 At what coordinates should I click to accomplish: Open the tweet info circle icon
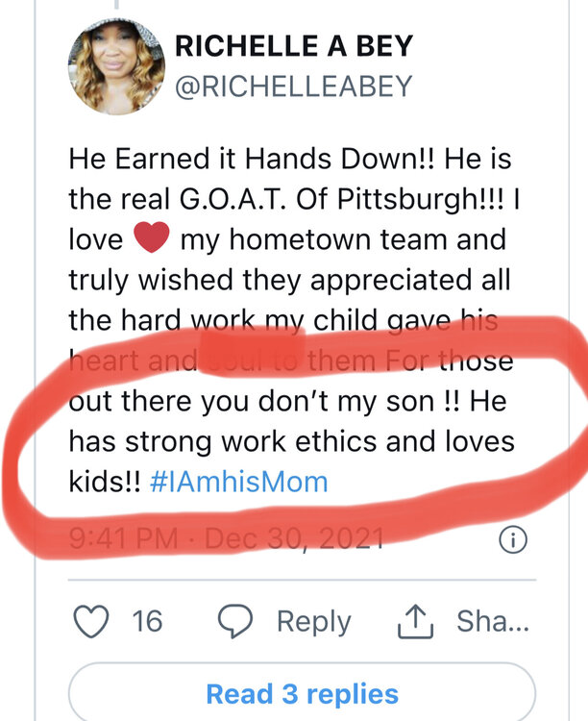tap(515, 541)
